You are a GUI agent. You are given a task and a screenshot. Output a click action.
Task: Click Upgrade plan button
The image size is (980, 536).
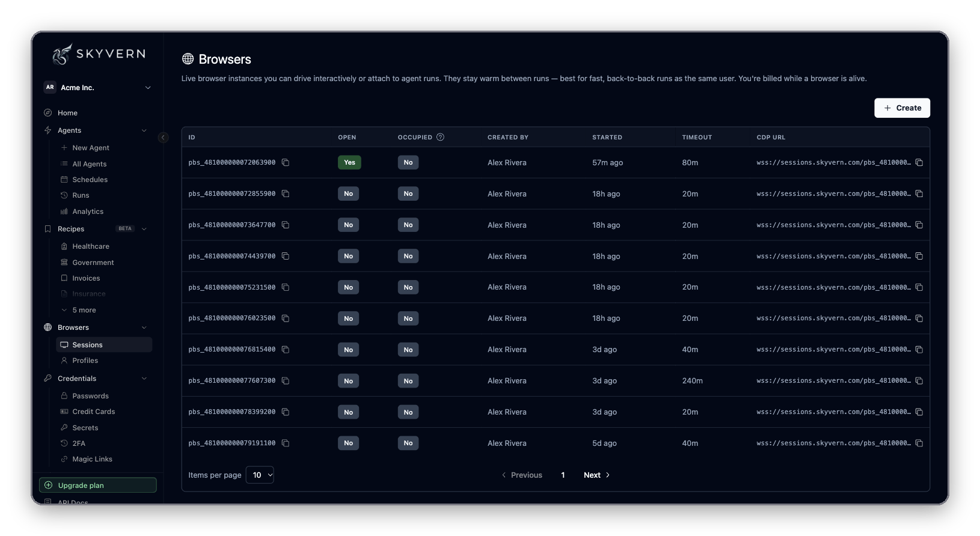98,486
